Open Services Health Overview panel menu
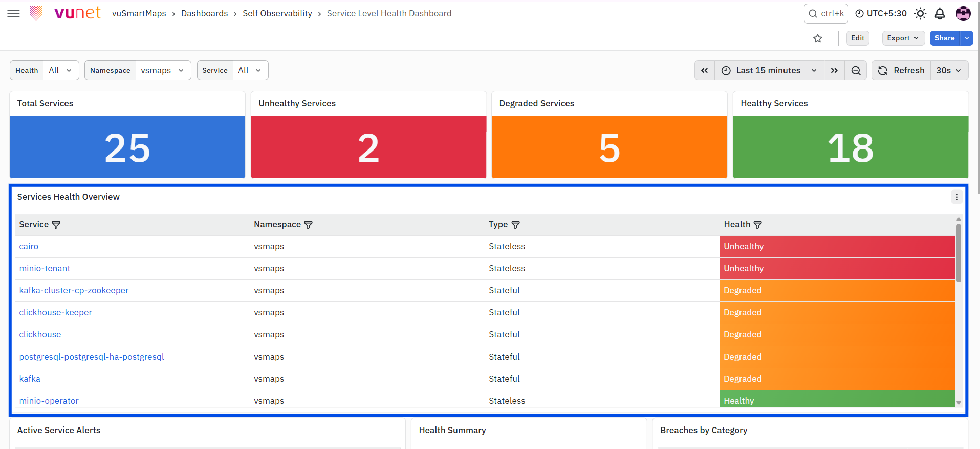 click(957, 197)
